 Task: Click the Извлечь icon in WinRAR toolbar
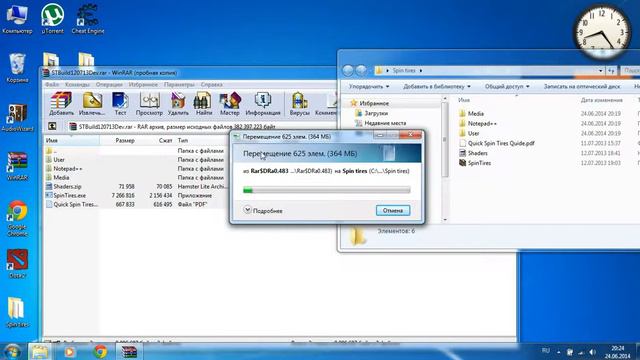coord(92,104)
